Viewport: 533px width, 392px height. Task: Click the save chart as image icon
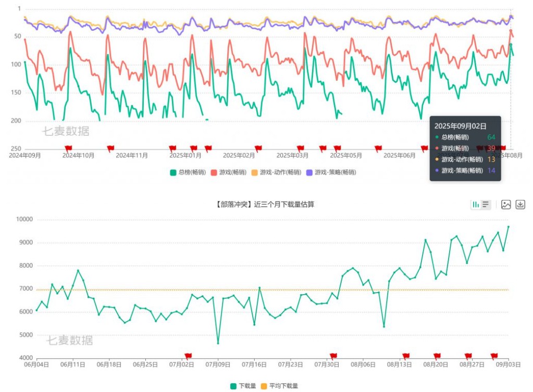coord(506,205)
